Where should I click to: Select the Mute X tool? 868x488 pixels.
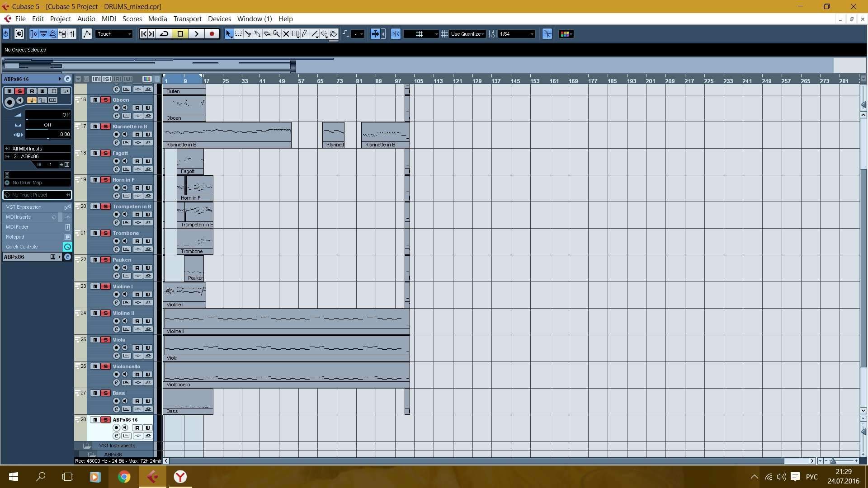(x=286, y=34)
